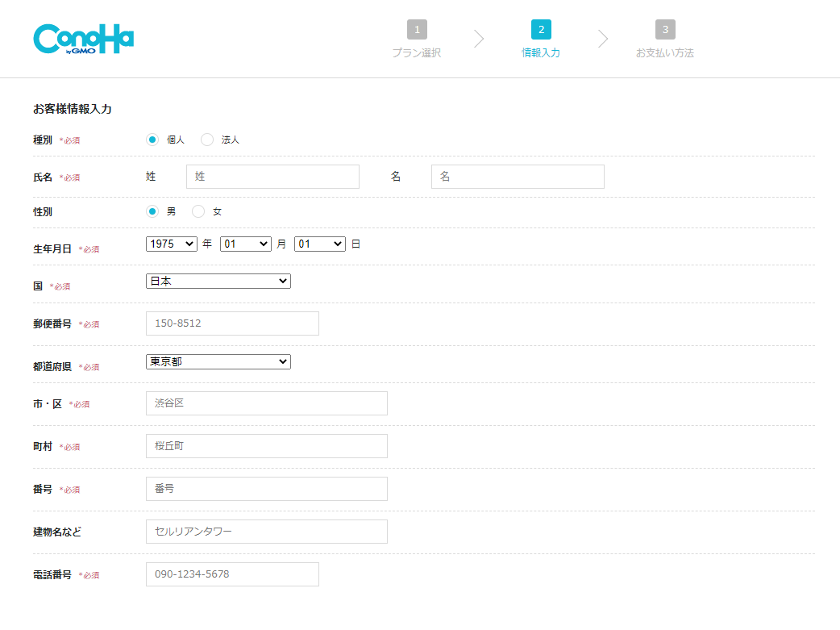
Task: Select the 法人 radio button
Action: 207,140
